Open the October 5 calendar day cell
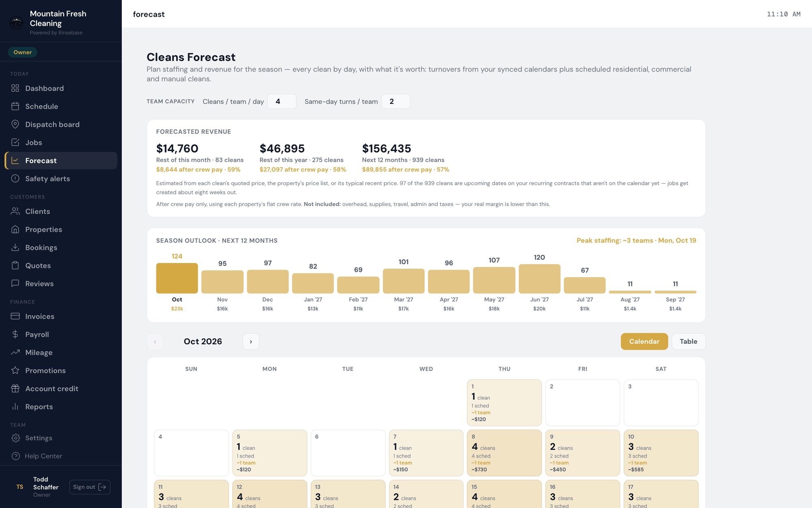 pos(270,453)
